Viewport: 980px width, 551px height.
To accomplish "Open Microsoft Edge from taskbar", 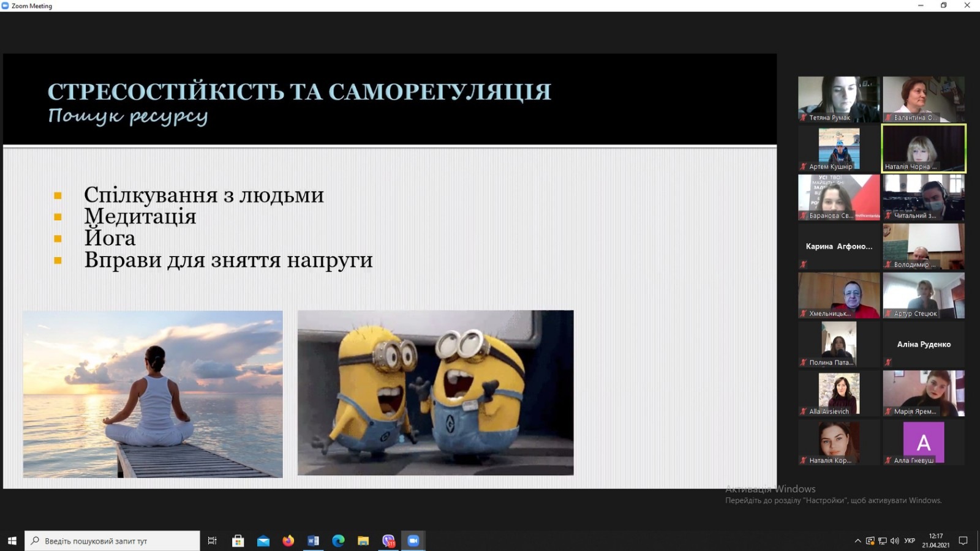I will pyautogui.click(x=338, y=541).
